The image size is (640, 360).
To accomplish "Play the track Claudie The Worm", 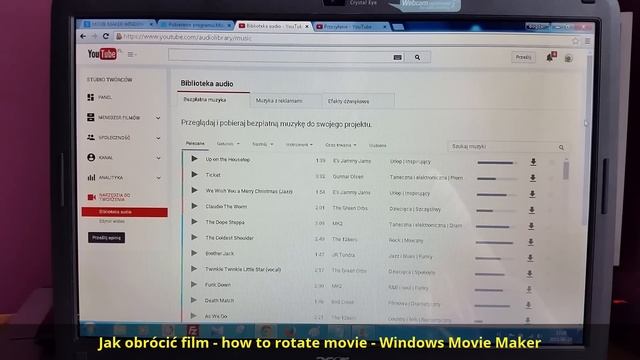I will (x=194, y=206).
